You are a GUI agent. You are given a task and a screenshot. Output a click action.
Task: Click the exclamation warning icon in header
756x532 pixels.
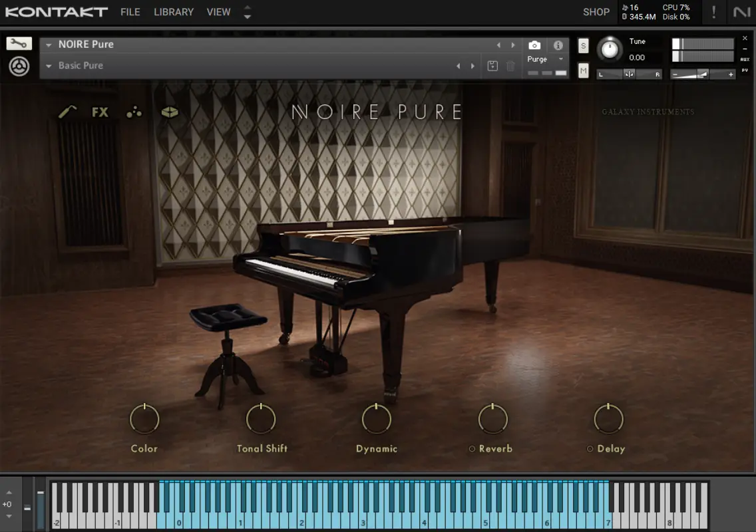713,12
